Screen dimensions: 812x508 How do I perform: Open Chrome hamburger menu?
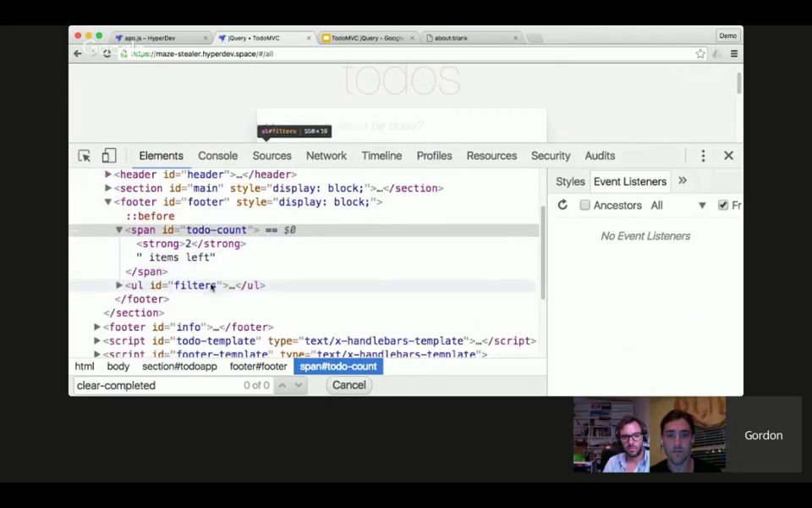pos(734,53)
